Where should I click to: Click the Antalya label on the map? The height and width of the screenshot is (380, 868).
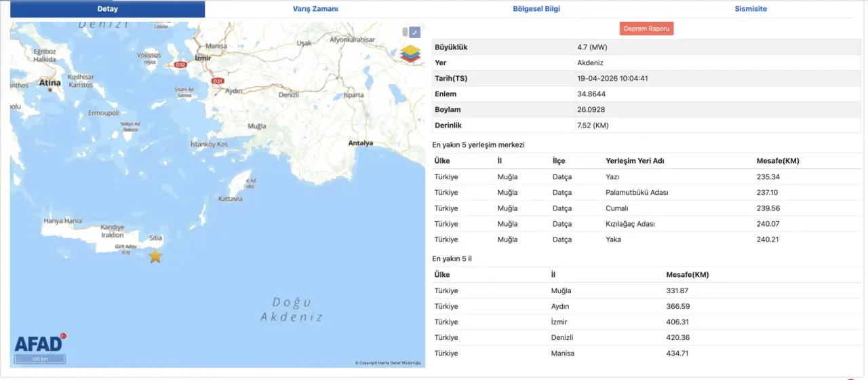(x=360, y=143)
